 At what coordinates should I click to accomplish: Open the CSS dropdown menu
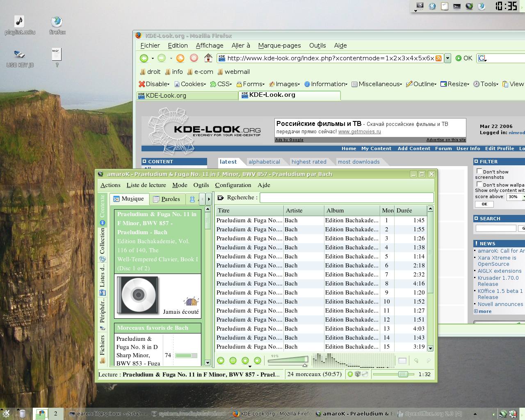coord(221,84)
